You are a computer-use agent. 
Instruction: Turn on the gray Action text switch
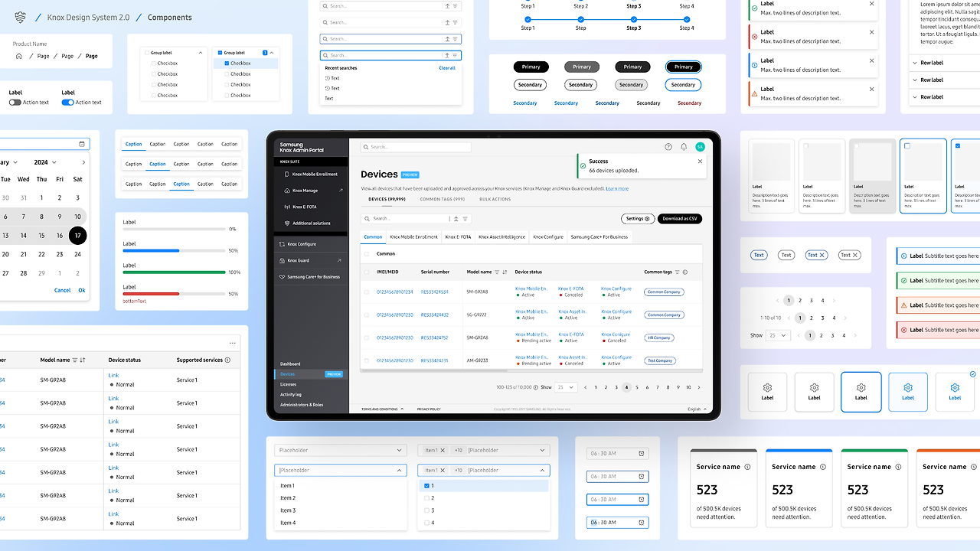15,102
